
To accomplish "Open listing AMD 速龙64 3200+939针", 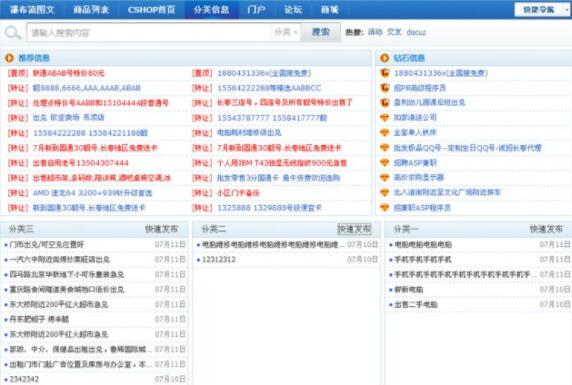I will point(92,193).
